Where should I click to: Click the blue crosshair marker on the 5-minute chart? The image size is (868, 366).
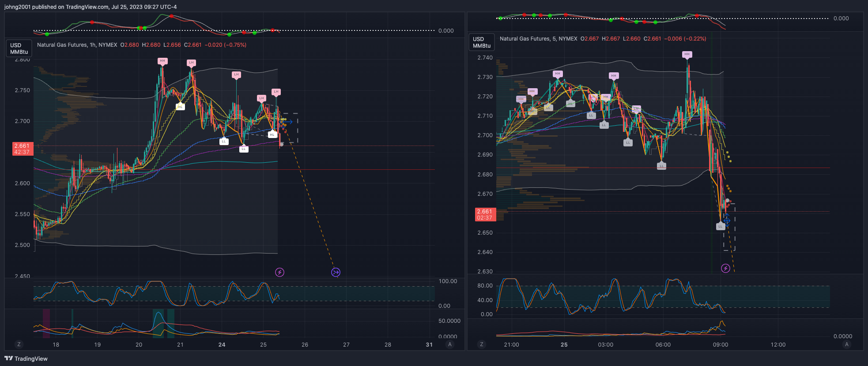click(x=727, y=219)
